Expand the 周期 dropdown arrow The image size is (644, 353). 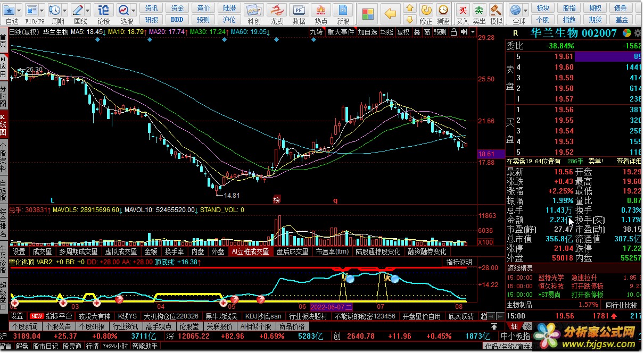pyautogui.click(x=65, y=10)
